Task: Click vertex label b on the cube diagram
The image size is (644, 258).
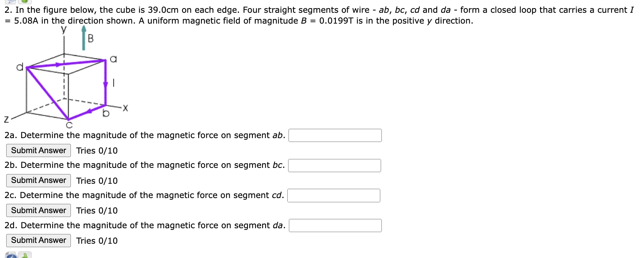Action: pyautogui.click(x=106, y=113)
